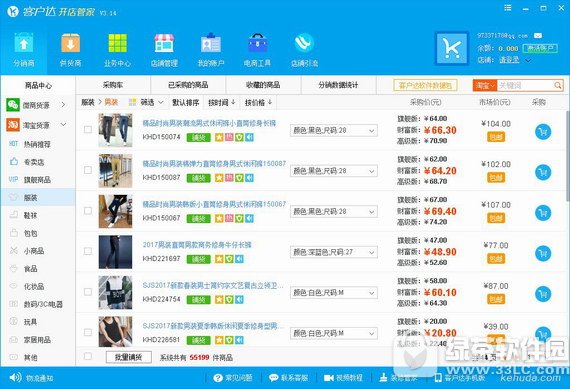The width and height of the screenshot is (570, 389).
Task: Open the 电商工具 toolbox icon
Action: click(257, 50)
